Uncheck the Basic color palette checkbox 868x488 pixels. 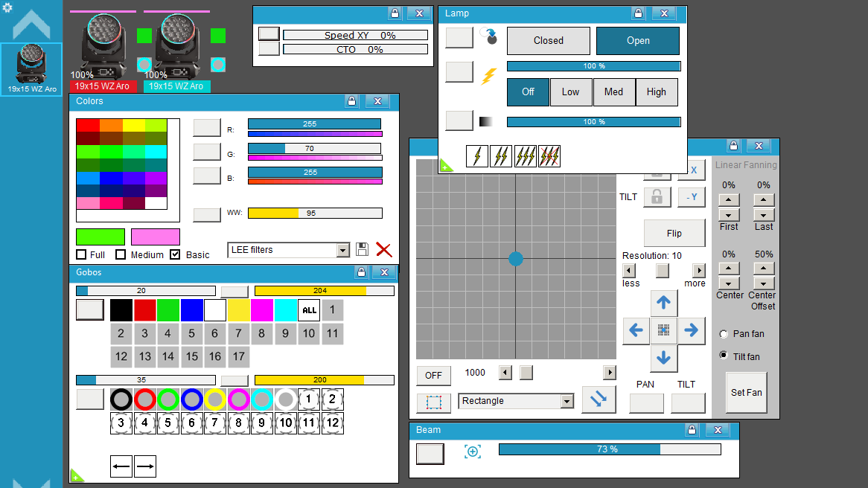(x=176, y=254)
